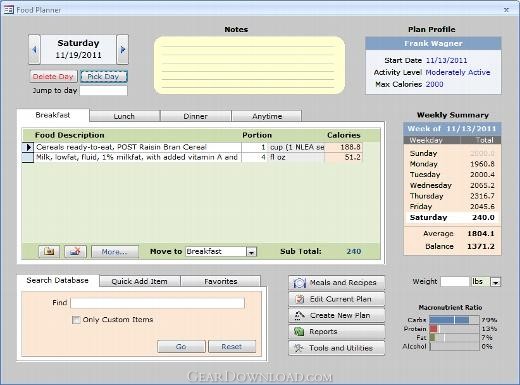Open the Search Database tab
This screenshot has height=385, width=520.
tap(58, 280)
